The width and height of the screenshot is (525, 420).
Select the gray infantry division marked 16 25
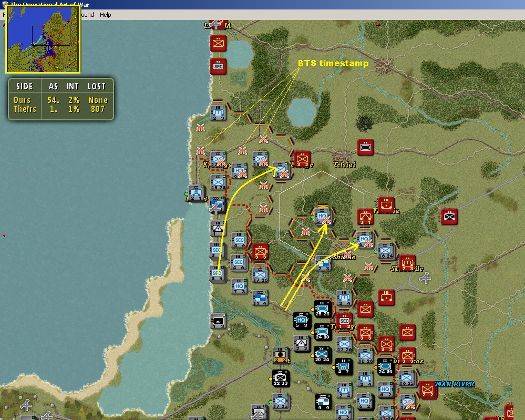[x=407, y=378]
